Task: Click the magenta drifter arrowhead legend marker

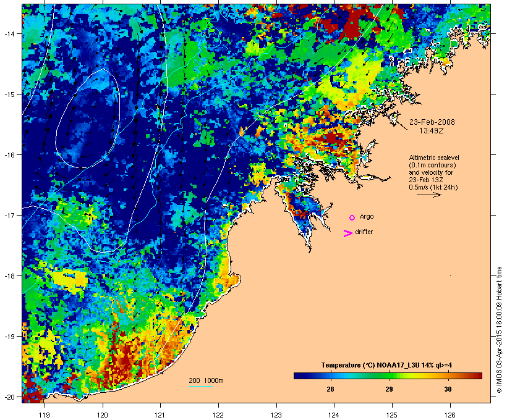Action: (348, 233)
